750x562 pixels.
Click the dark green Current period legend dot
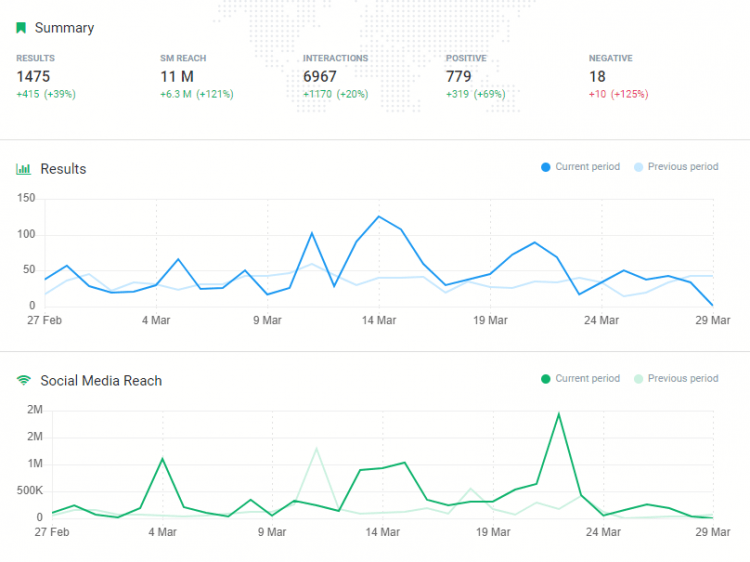point(545,379)
